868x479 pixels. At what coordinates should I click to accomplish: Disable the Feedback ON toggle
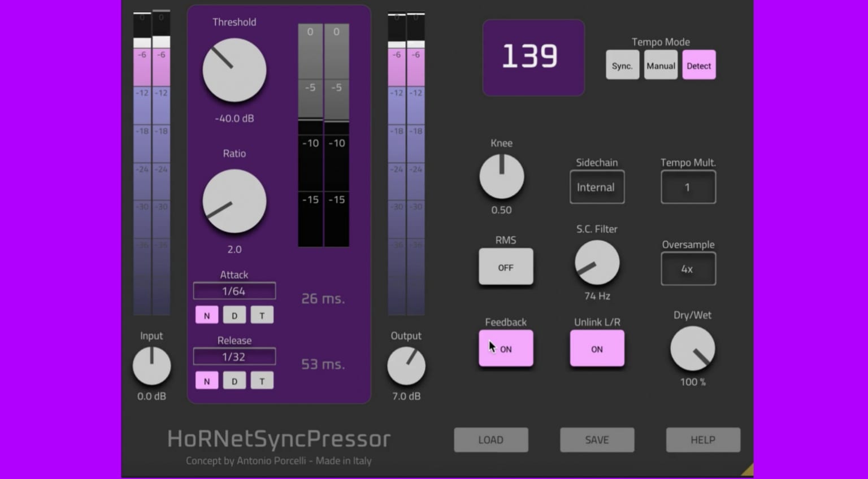505,349
